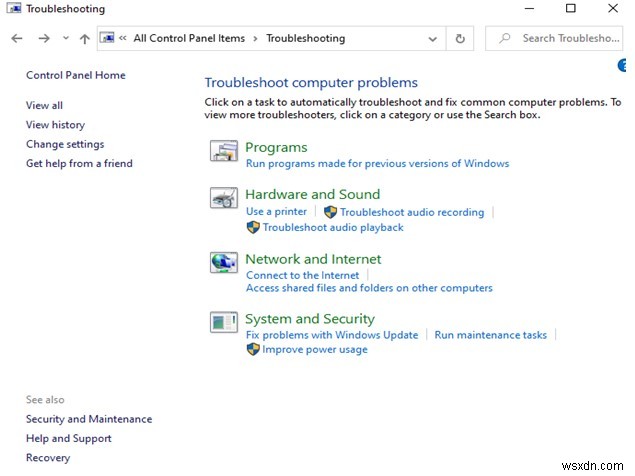Click Fix problems with Windows Update
The width and height of the screenshot is (635, 476).
pos(332,335)
